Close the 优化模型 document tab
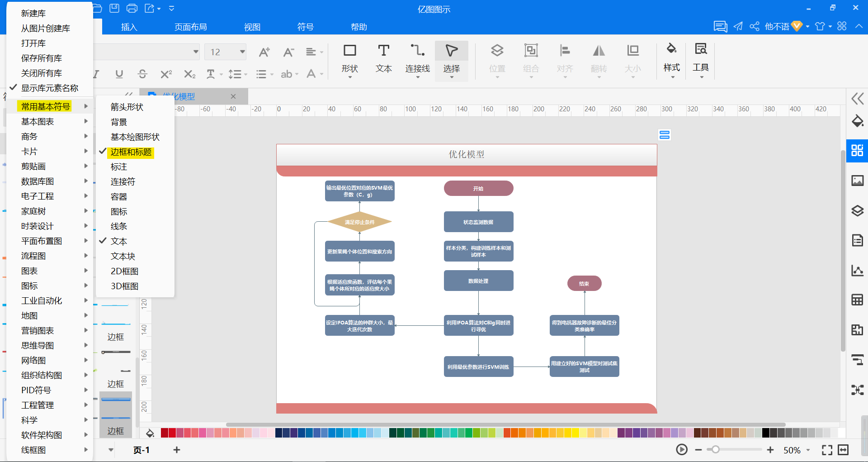Viewport: 868px width, 462px height. (233, 96)
